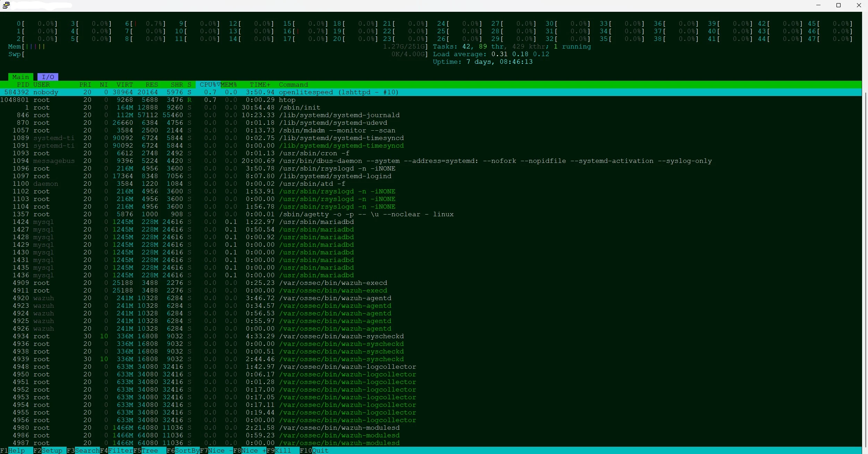The height and width of the screenshot is (454, 868).
Task: Close the terminal window
Action: [x=859, y=5]
